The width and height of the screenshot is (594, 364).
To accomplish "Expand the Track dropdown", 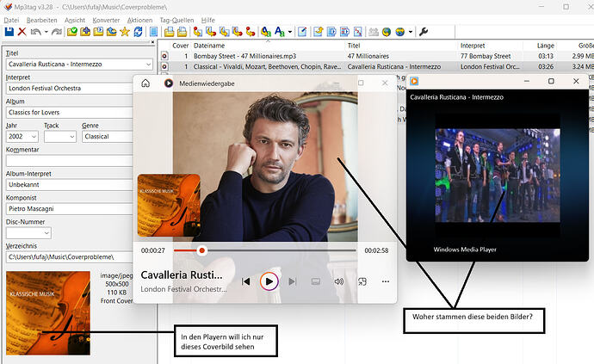I will (x=71, y=137).
